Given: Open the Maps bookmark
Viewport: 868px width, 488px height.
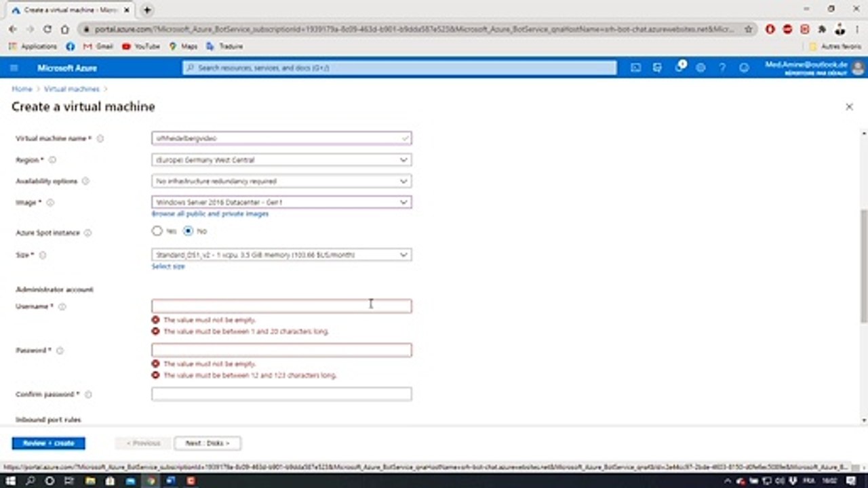Looking at the screenshot, I should [184, 47].
